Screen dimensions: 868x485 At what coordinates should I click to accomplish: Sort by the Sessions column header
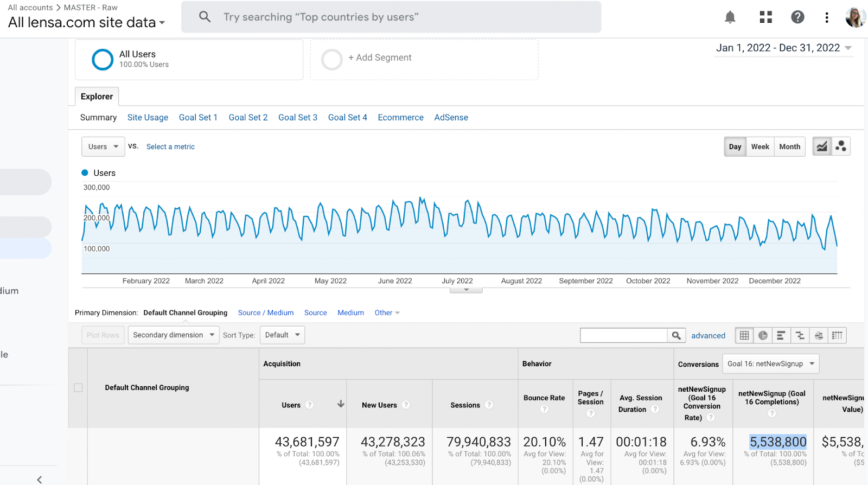point(465,405)
